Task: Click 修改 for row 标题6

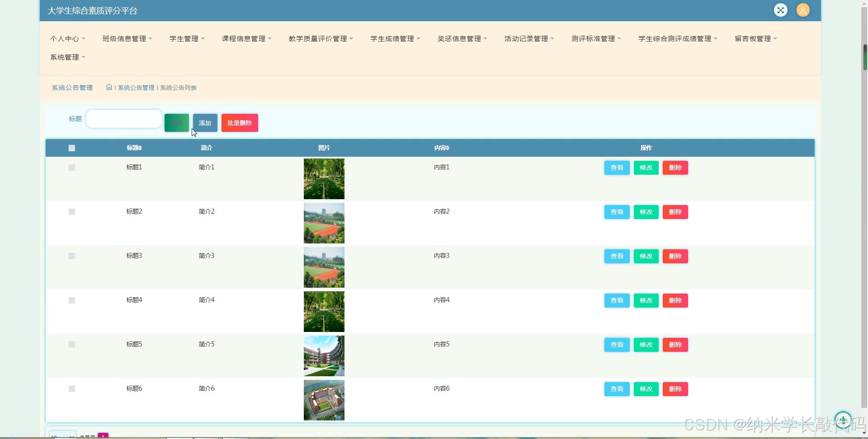Action: [x=646, y=389]
